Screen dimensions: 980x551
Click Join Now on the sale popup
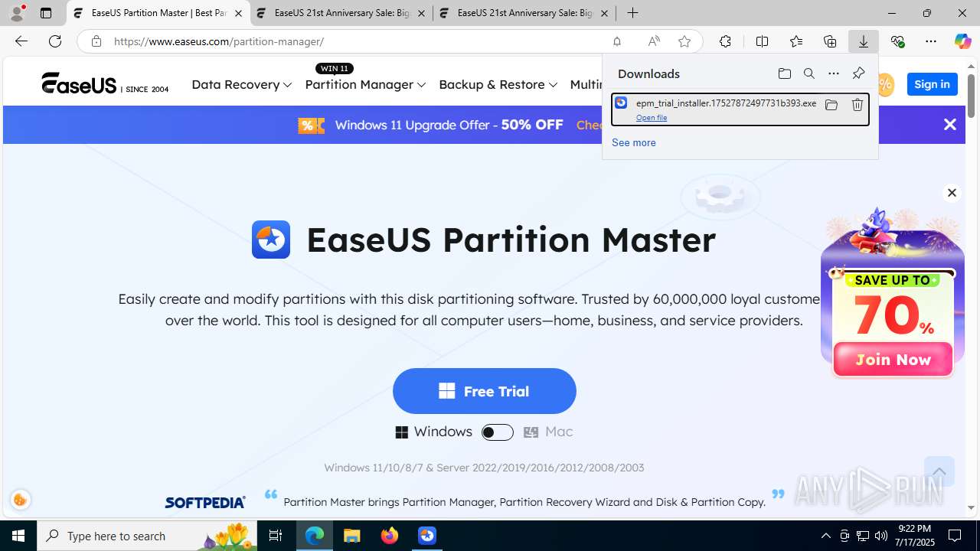893,359
